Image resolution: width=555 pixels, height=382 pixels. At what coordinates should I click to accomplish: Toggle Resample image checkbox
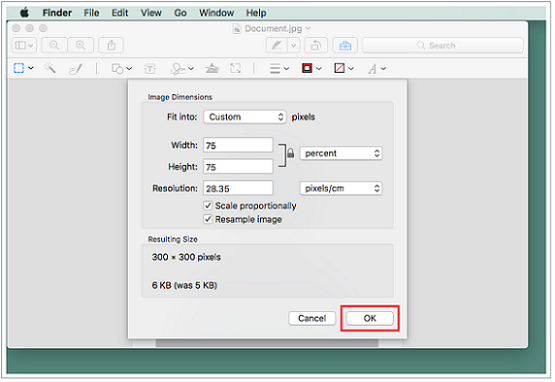208,219
